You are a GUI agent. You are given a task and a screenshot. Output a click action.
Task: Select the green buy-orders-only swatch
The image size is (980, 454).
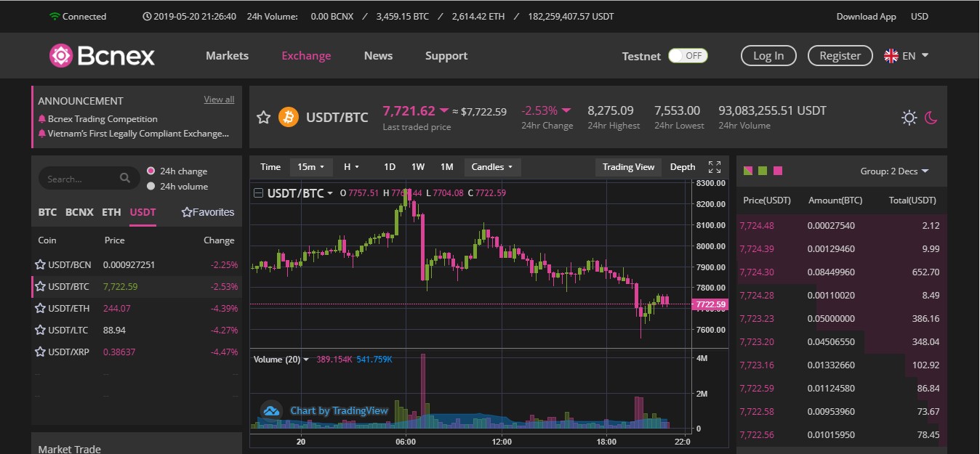click(x=762, y=170)
